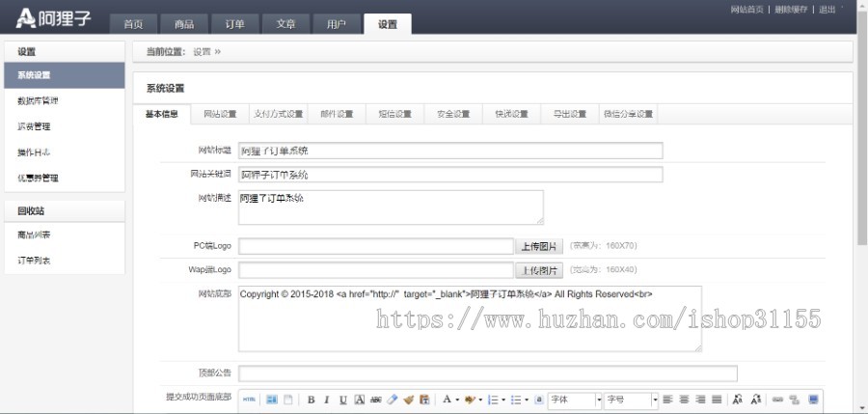Click the 顶部公告 input field
868x414 pixels.
point(488,373)
